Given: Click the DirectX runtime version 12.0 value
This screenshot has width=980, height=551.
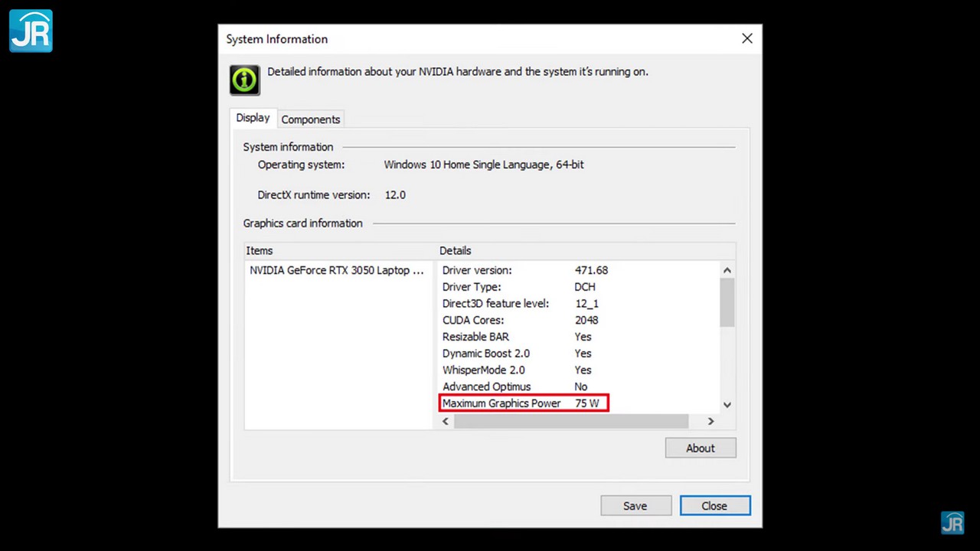Looking at the screenshot, I should [x=395, y=195].
